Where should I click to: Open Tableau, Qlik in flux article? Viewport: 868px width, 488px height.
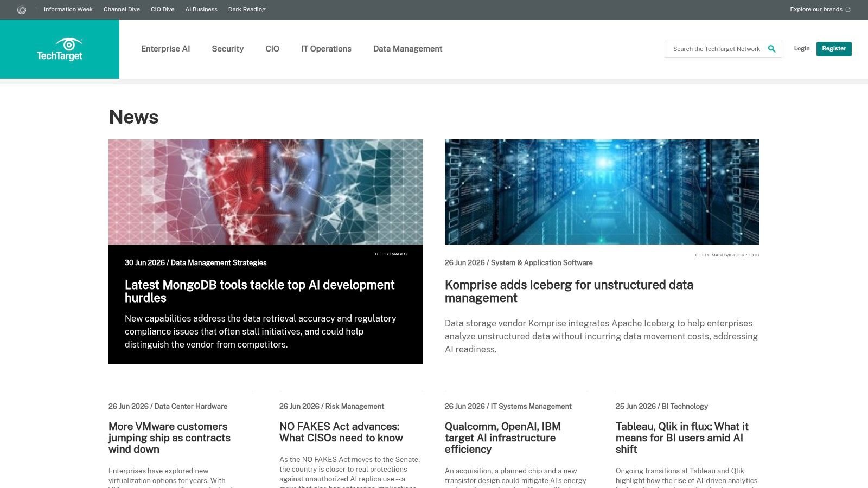(x=682, y=438)
